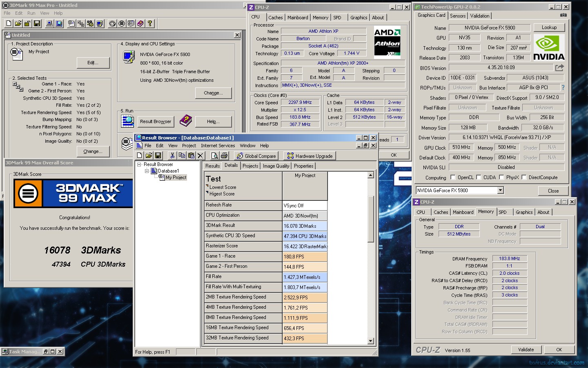This screenshot has height=368, width=588.
Task: Switch to Results tab in Result Browser
Action: click(212, 166)
